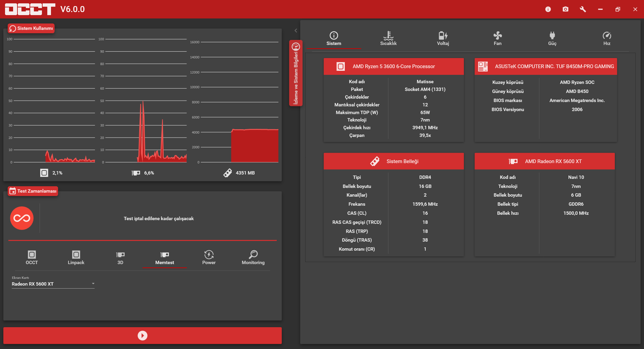Select the Güç power tab
644x349 pixels.
[x=552, y=39]
